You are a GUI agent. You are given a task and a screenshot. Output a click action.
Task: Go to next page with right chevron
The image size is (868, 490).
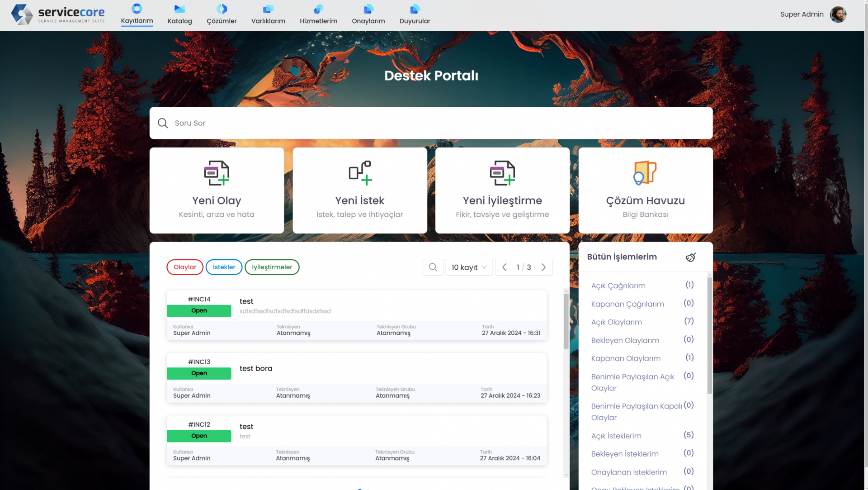pos(543,267)
